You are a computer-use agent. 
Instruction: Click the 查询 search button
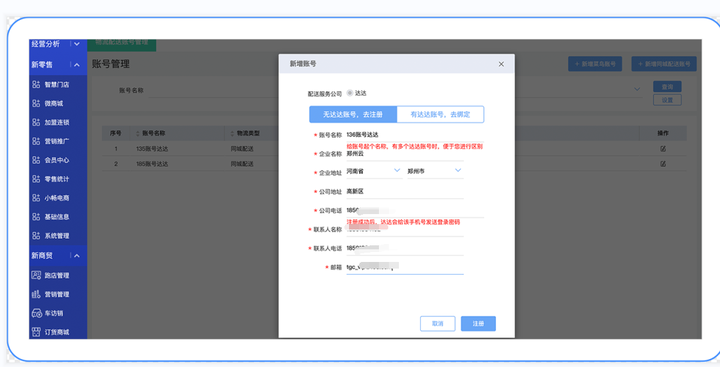click(667, 87)
